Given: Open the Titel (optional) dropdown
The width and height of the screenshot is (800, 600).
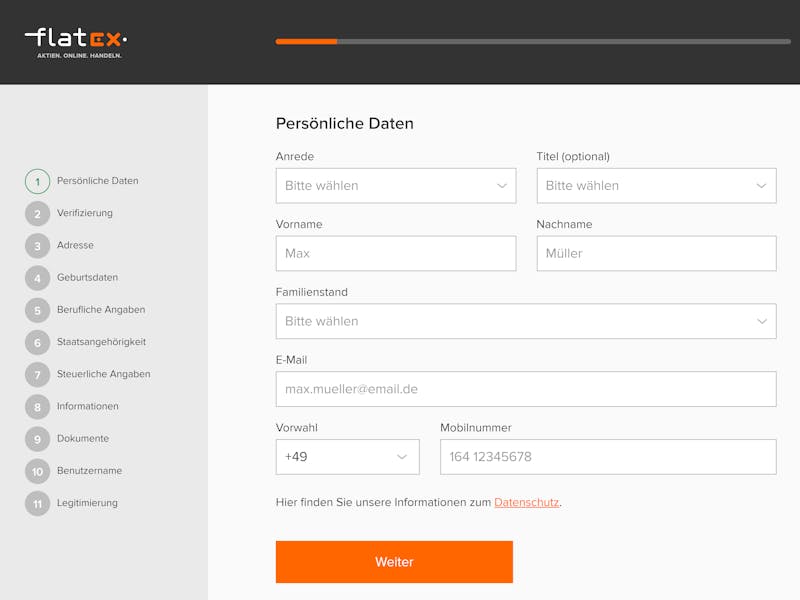Looking at the screenshot, I should click(x=657, y=186).
